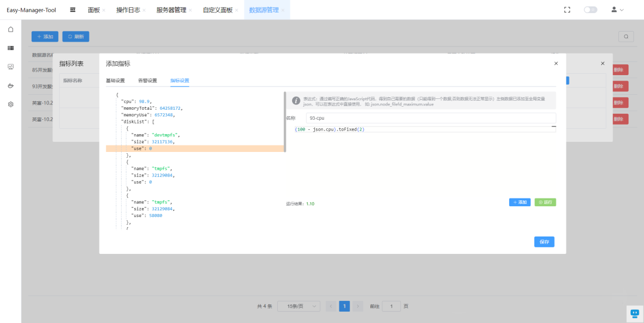Expand the 15条/页 page size dropdown
Image resolution: width=644 pixels, height=323 pixels.
pos(299,306)
